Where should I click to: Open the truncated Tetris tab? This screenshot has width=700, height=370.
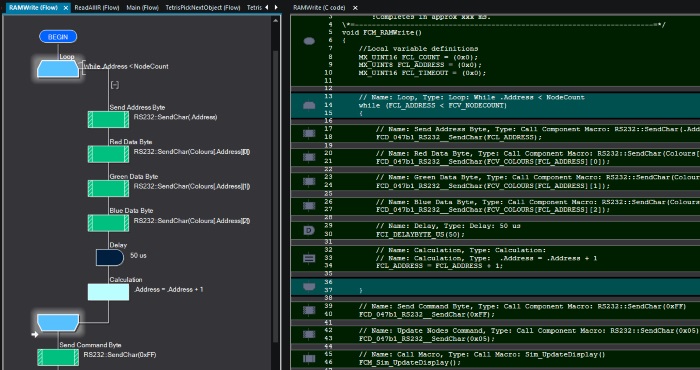(x=254, y=8)
